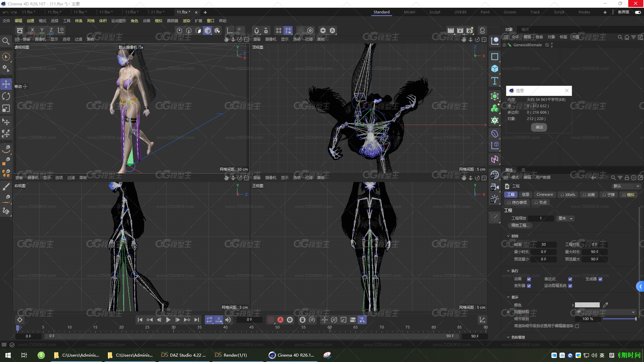644x362 pixels.
Task: Toggle the loop playback icon
Action: point(209,320)
